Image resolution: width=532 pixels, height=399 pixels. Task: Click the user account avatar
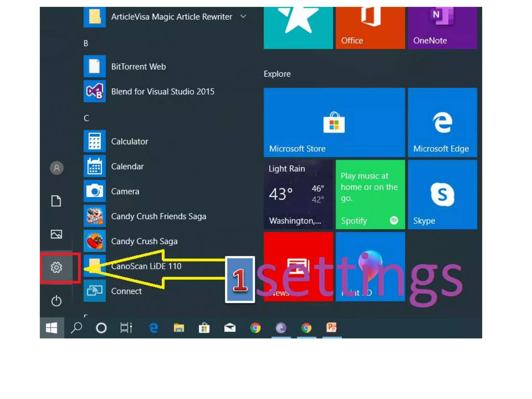tap(57, 168)
